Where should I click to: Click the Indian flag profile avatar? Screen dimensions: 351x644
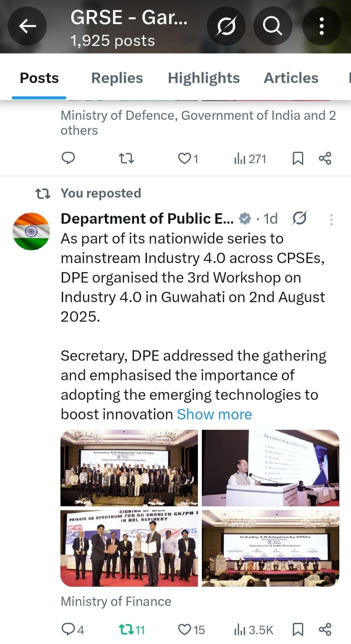31,231
